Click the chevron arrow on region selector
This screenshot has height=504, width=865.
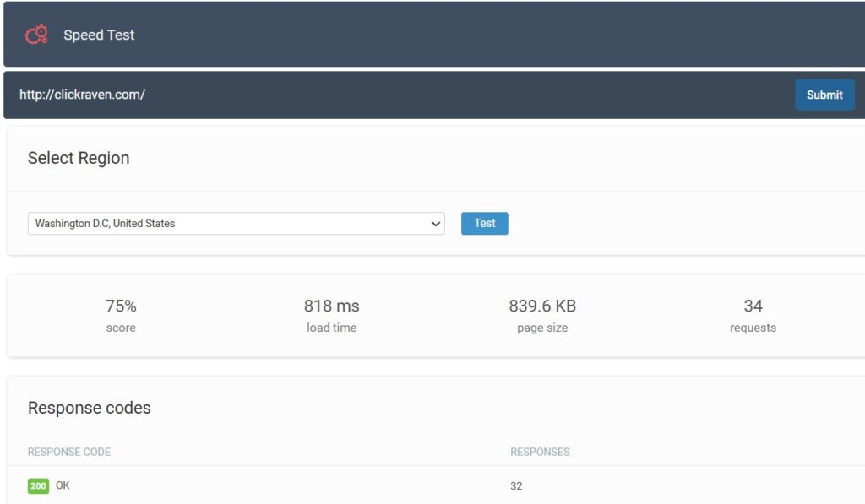point(436,225)
